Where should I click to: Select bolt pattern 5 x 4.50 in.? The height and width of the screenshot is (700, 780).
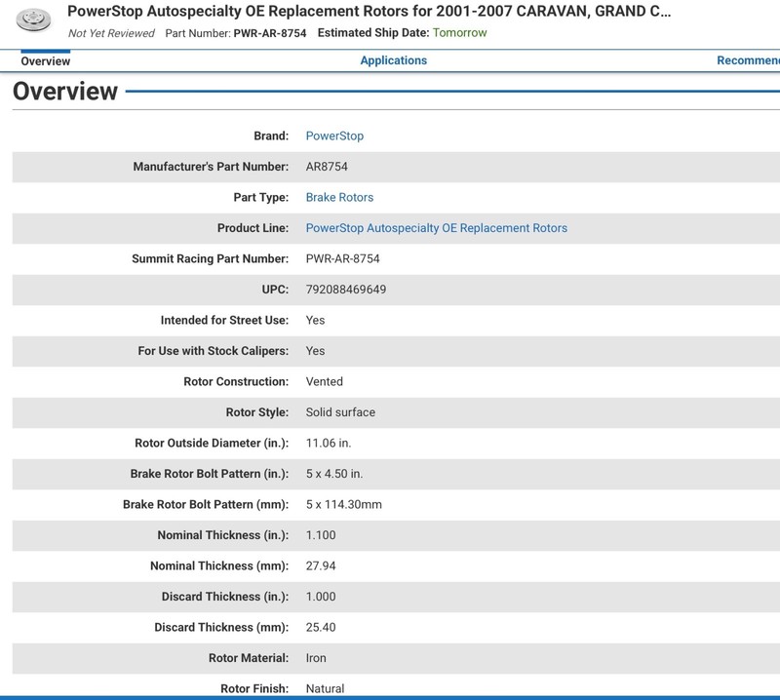pyautogui.click(x=333, y=474)
